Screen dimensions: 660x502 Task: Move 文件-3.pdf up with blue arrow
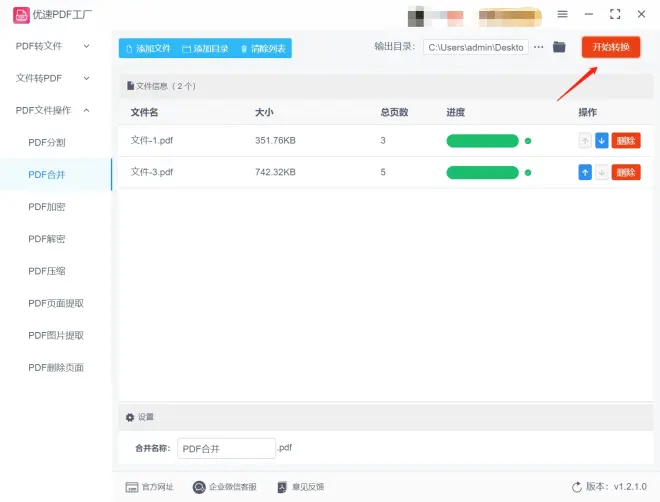point(585,172)
